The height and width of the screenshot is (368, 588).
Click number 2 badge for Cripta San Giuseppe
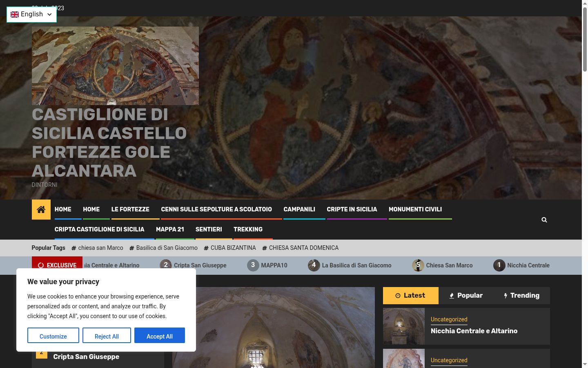tap(166, 265)
